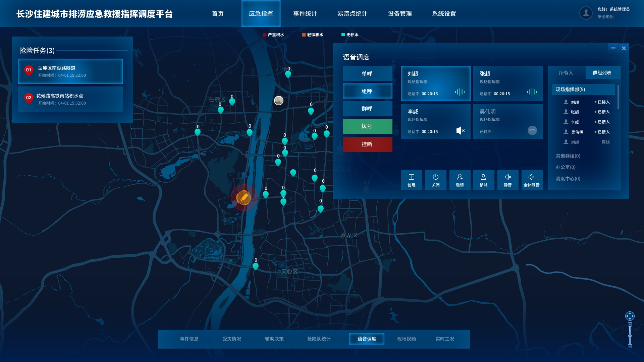Click the Invite (邀请) user icon button
The image size is (644, 362).
coord(460,180)
